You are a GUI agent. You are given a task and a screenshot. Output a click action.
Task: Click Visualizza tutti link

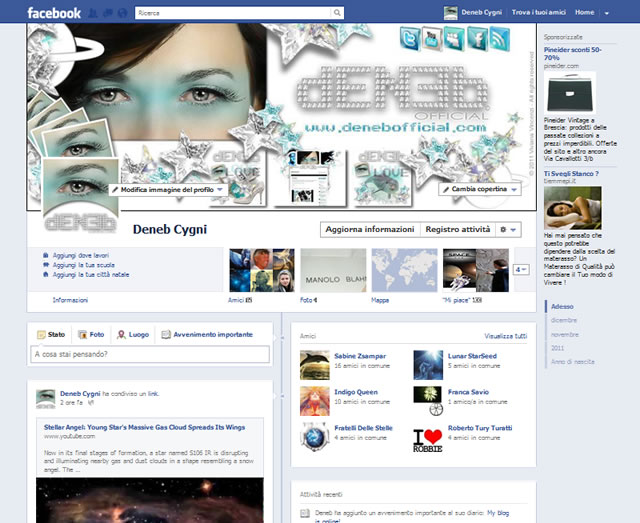pyautogui.click(x=506, y=336)
